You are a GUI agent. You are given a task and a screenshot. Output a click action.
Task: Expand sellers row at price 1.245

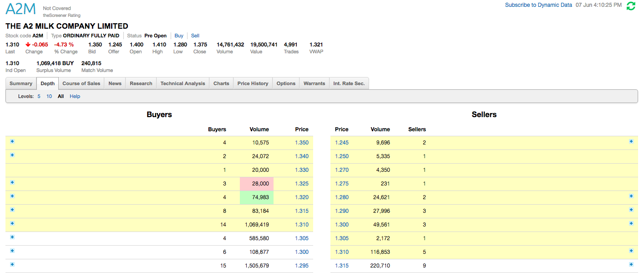(631, 141)
